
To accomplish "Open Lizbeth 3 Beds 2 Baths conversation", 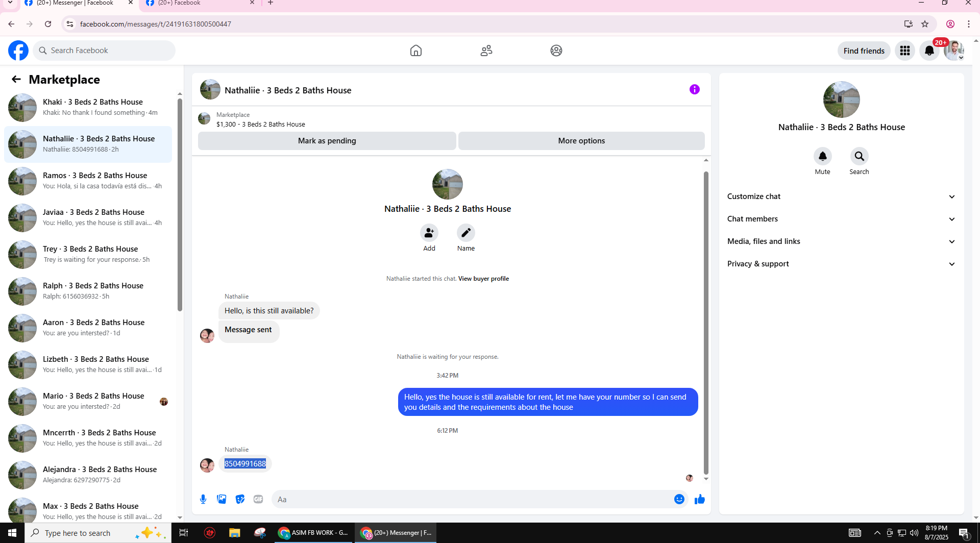I will [88, 364].
